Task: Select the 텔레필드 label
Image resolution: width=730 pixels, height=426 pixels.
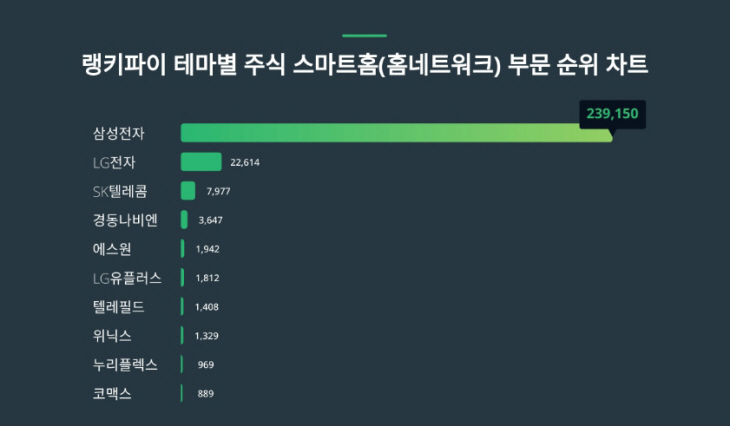Action: (x=119, y=307)
